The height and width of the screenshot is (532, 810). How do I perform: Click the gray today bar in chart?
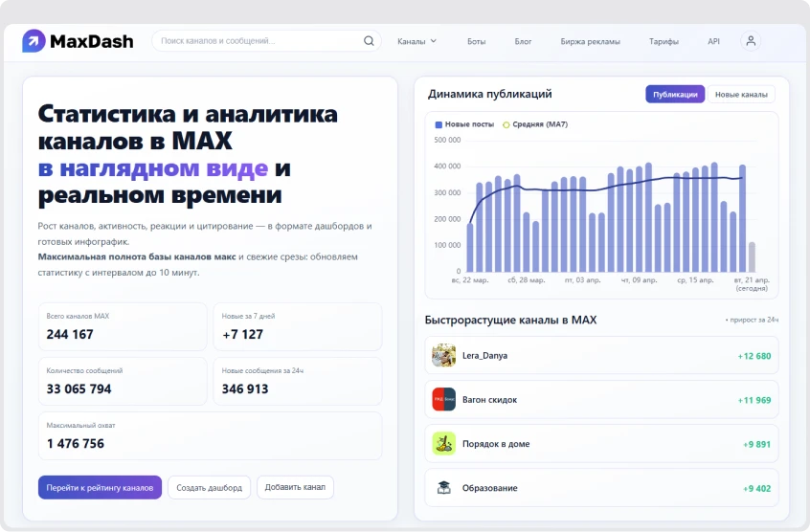tap(753, 257)
